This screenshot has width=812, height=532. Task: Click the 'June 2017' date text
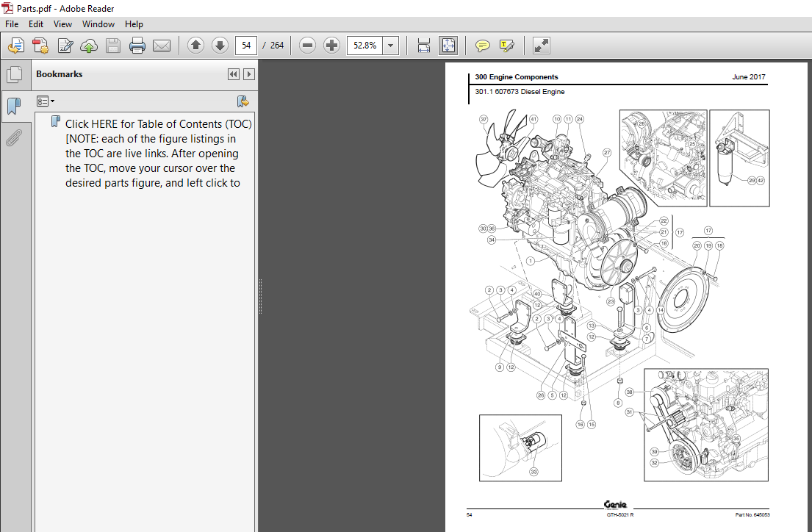click(749, 76)
